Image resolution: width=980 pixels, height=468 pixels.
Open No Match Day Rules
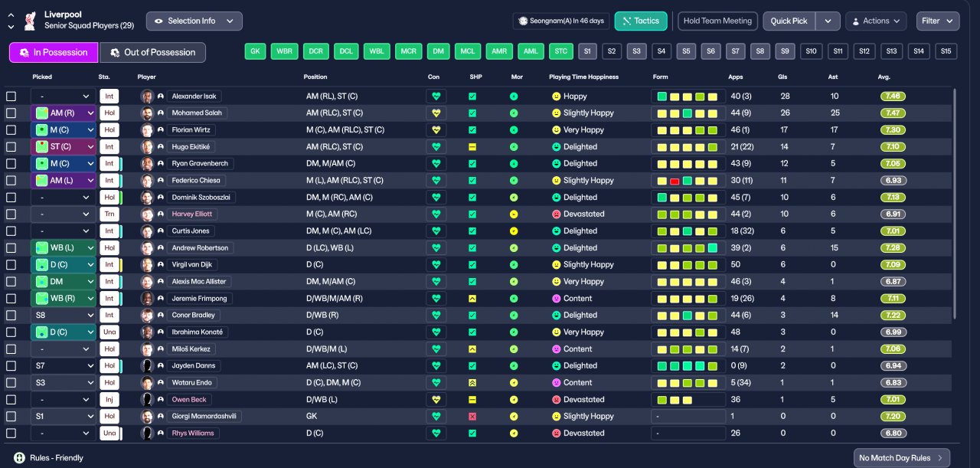(902, 458)
